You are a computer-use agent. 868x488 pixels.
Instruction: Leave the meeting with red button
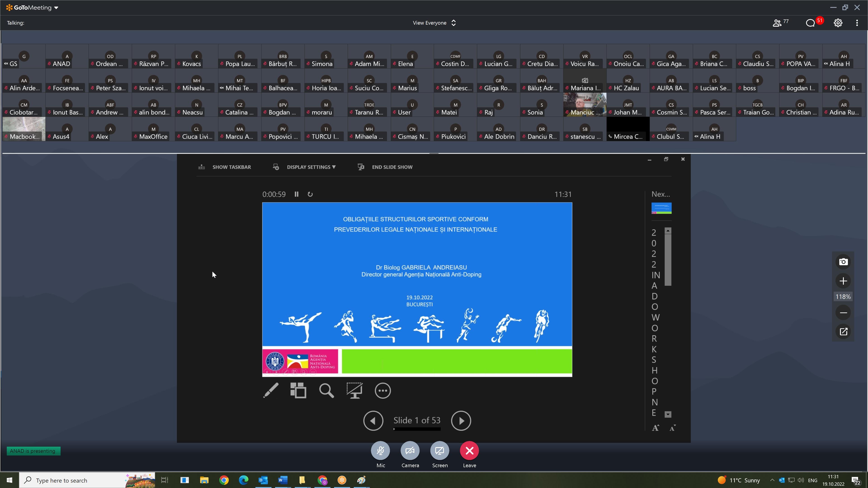tap(469, 451)
